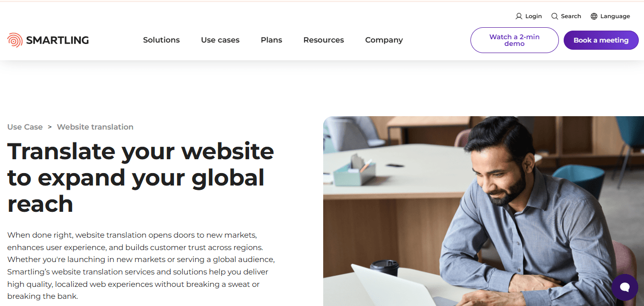Open the chat bubble widget

[x=625, y=287]
